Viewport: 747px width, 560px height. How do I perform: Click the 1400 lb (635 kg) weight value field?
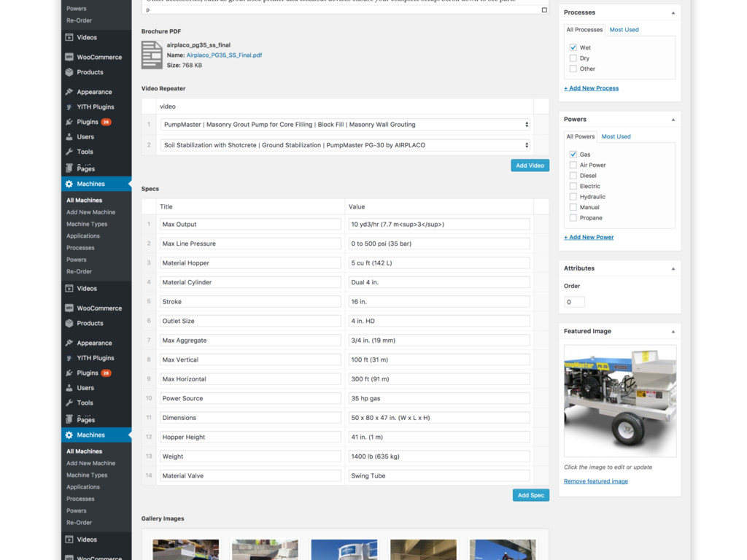(x=438, y=456)
